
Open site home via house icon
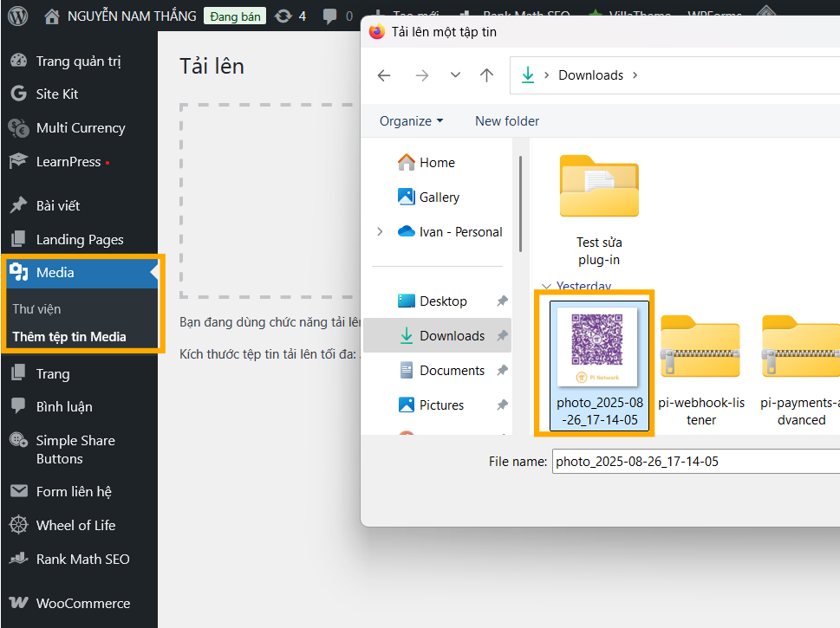(52, 16)
